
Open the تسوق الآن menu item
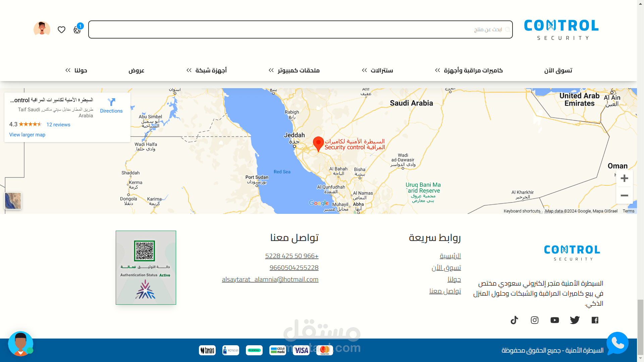[558, 70]
